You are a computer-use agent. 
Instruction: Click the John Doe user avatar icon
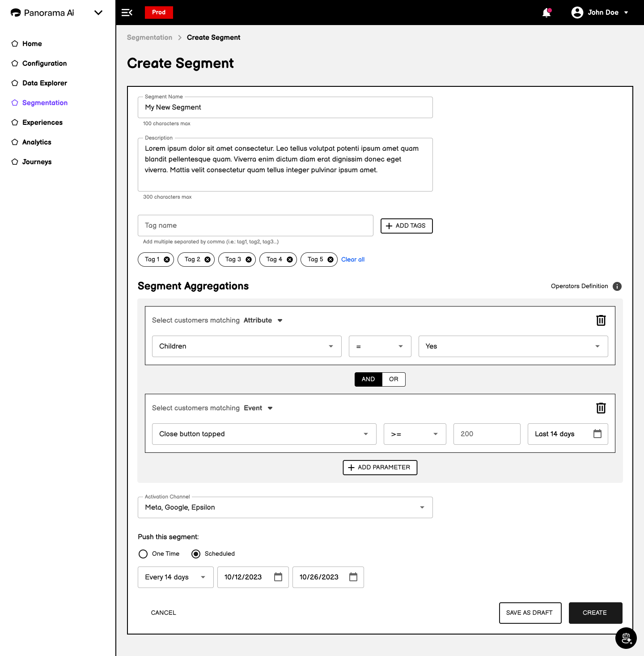(577, 13)
